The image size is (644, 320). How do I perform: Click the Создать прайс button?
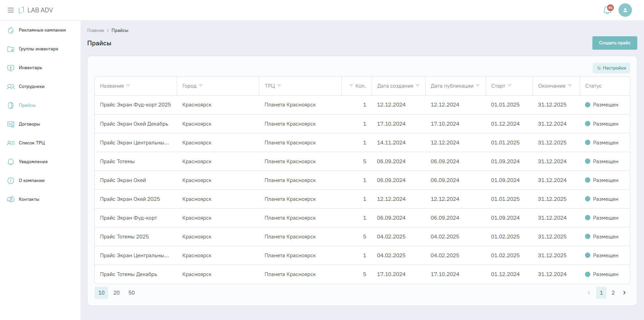pos(614,43)
